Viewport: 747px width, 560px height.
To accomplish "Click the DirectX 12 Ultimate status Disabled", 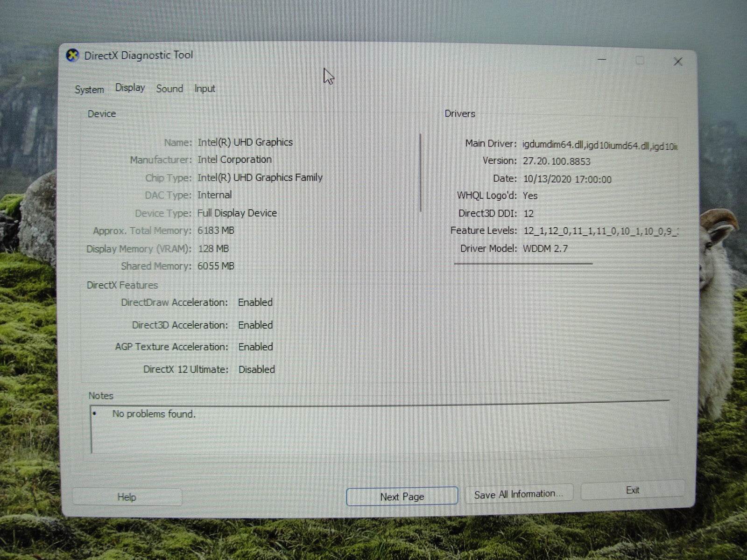I will [x=256, y=369].
